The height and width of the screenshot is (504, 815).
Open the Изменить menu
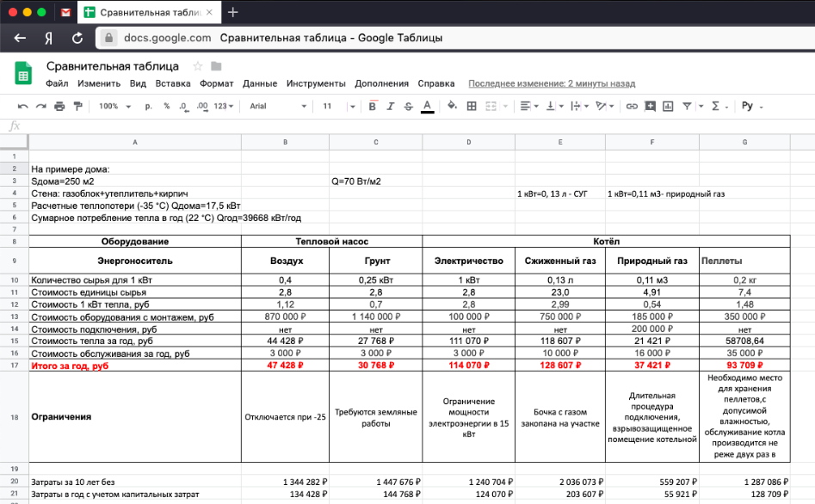(x=99, y=83)
